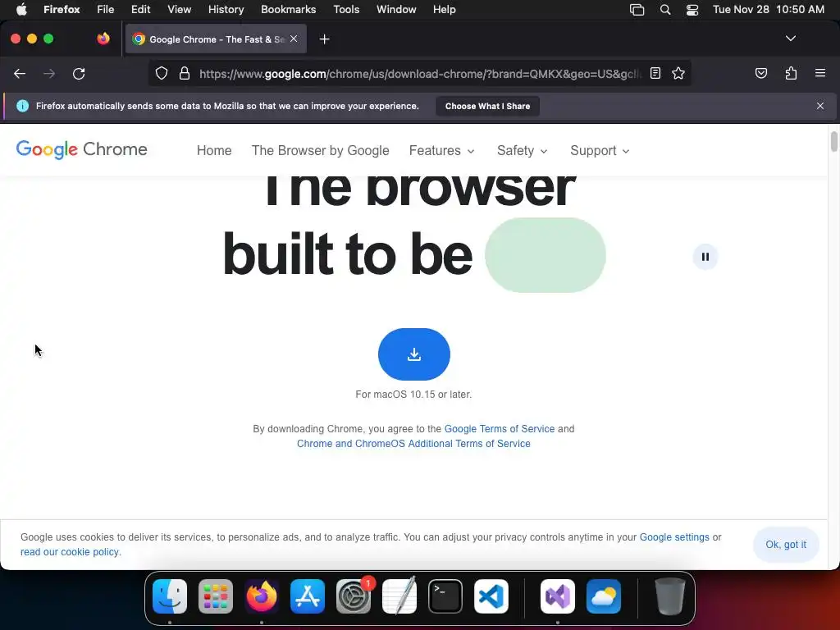Open Google Terms of Service link

500,428
